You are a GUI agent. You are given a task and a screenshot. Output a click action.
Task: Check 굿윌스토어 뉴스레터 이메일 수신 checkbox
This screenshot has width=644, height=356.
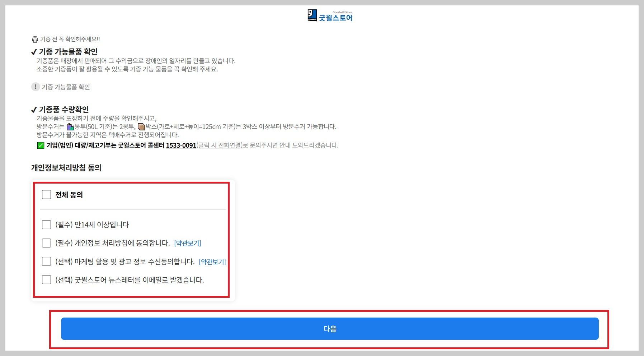pyautogui.click(x=47, y=280)
